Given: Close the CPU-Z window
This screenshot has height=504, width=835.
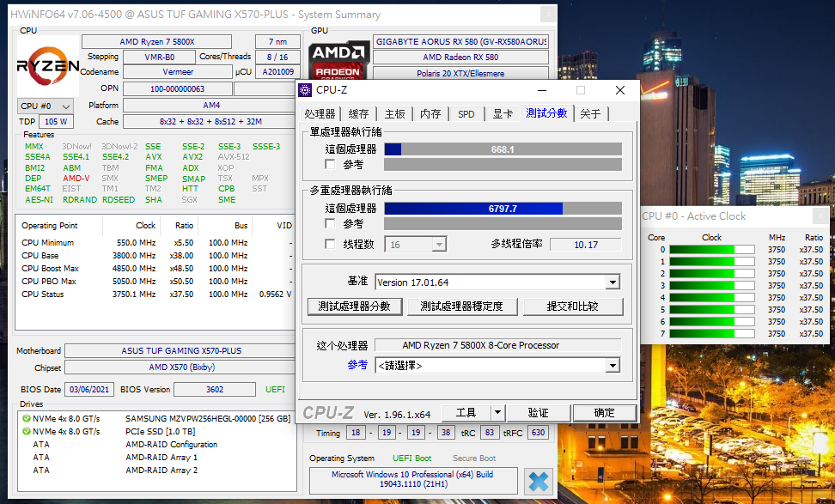Looking at the screenshot, I should [x=620, y=90].
